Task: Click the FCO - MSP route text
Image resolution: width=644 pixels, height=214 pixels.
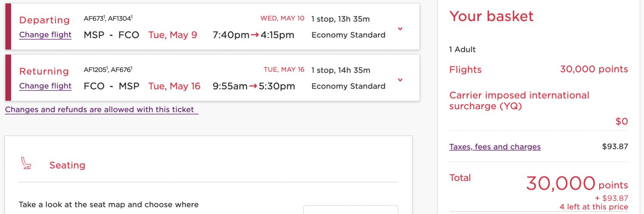Action: (111, 86)
